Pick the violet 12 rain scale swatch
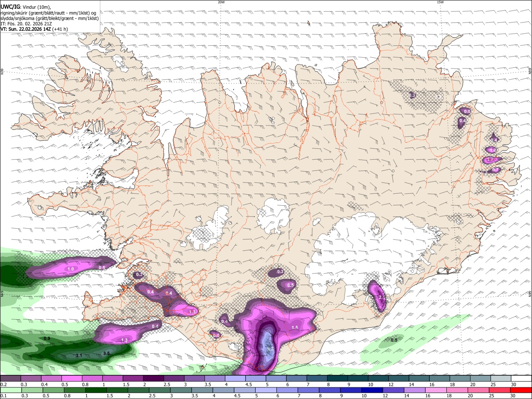 point(393,390)
